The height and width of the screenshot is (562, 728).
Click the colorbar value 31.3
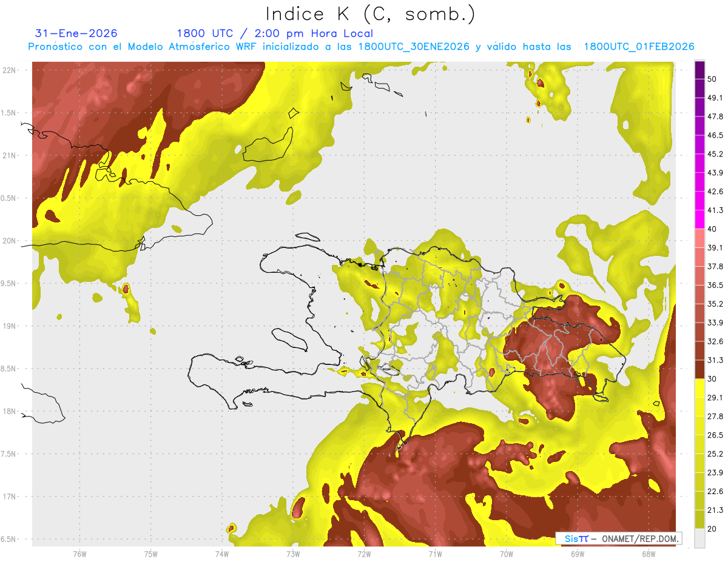[x=715, y=360]
